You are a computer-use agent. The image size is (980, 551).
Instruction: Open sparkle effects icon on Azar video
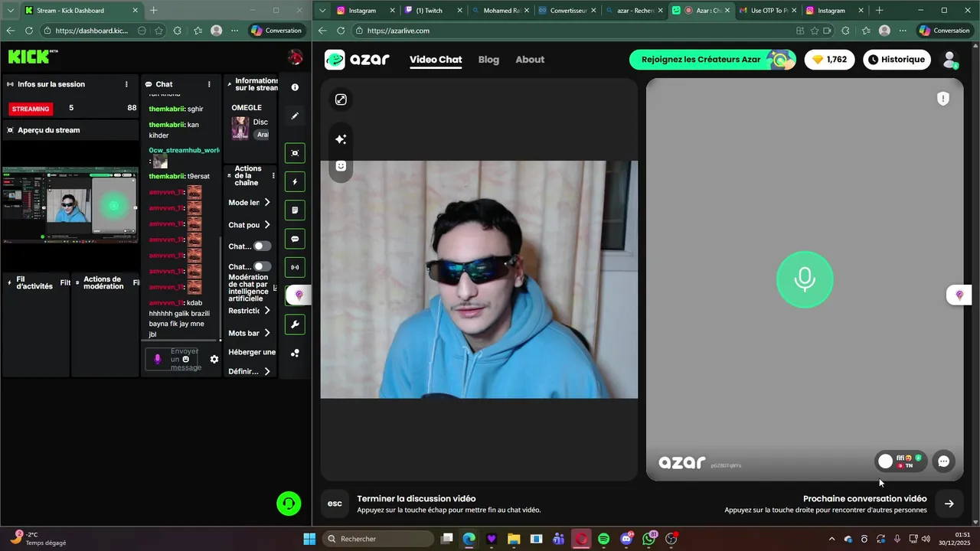point(341,139)
